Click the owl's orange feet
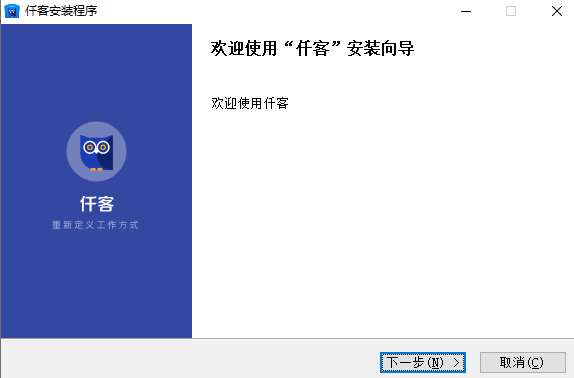Viewport: 574px width, 378px height. [97, 169]
